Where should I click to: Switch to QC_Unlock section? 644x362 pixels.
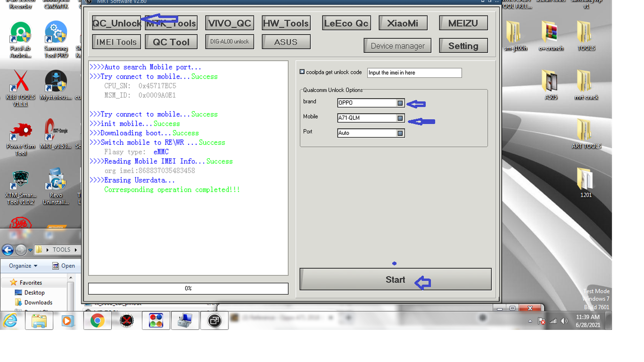(x=117, y=23)
